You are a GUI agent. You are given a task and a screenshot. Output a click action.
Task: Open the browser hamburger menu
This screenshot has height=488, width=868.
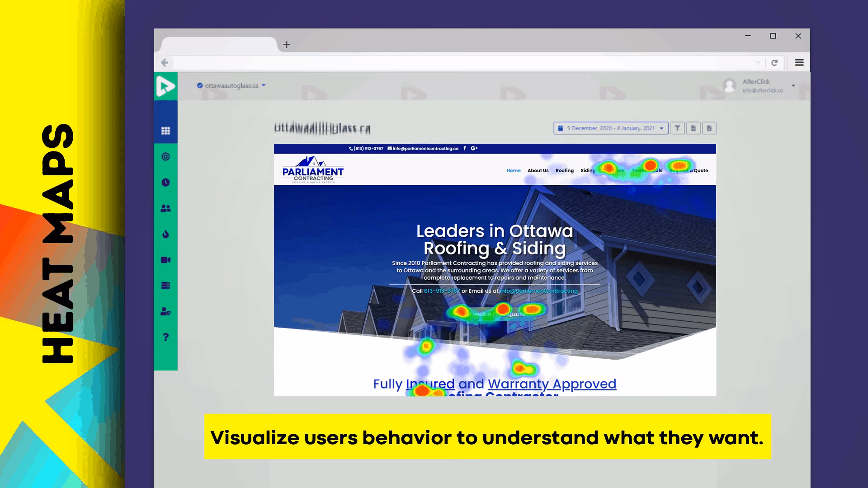(x=799, y=63)
